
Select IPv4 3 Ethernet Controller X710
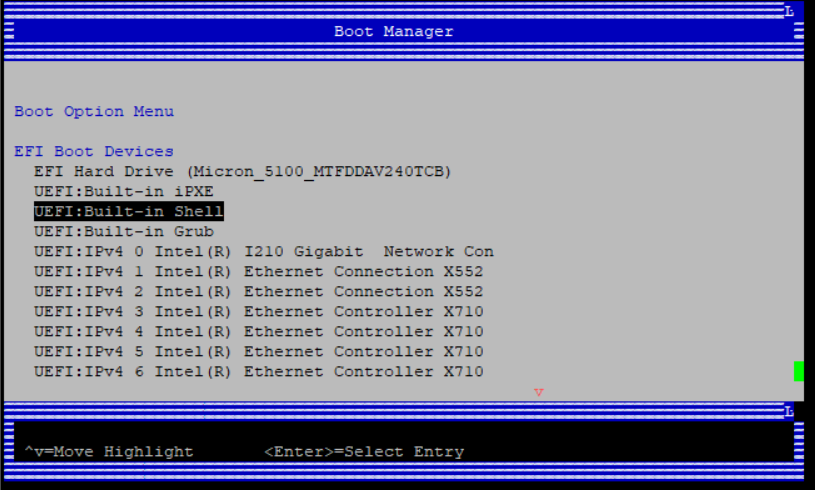pyautogui.click(x=258, y=312)
